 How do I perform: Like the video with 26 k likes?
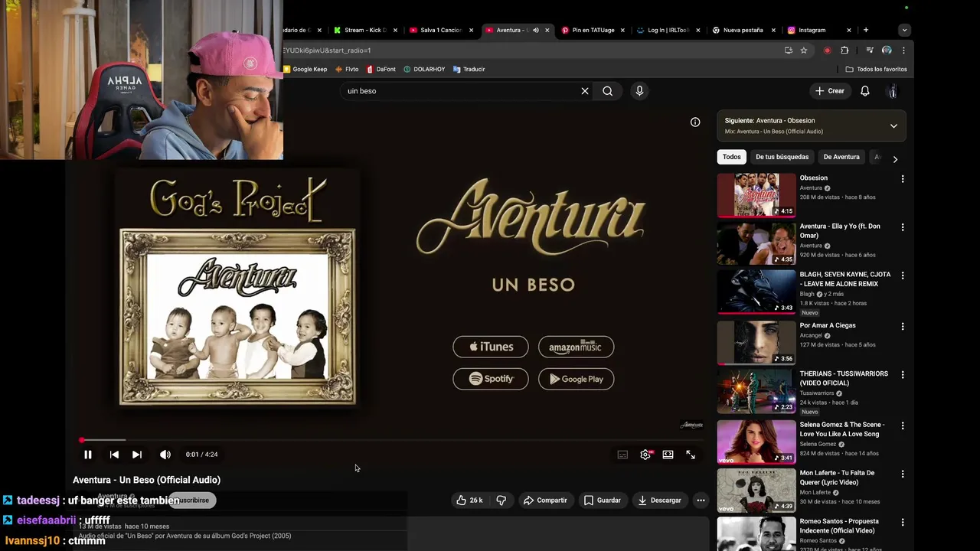(469, 500)
